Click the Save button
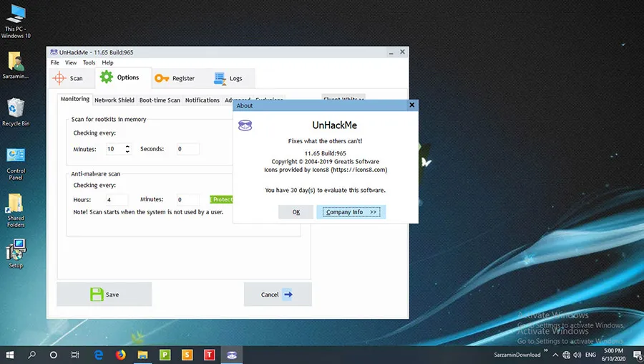The height and width of the screenshot is (364, 644). (x=104, y=294)
